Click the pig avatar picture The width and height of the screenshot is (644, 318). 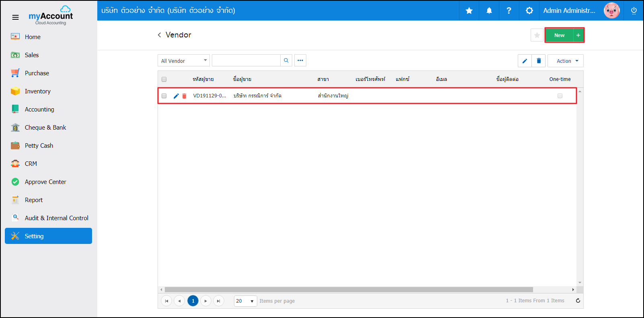click(x=612, y=10)
